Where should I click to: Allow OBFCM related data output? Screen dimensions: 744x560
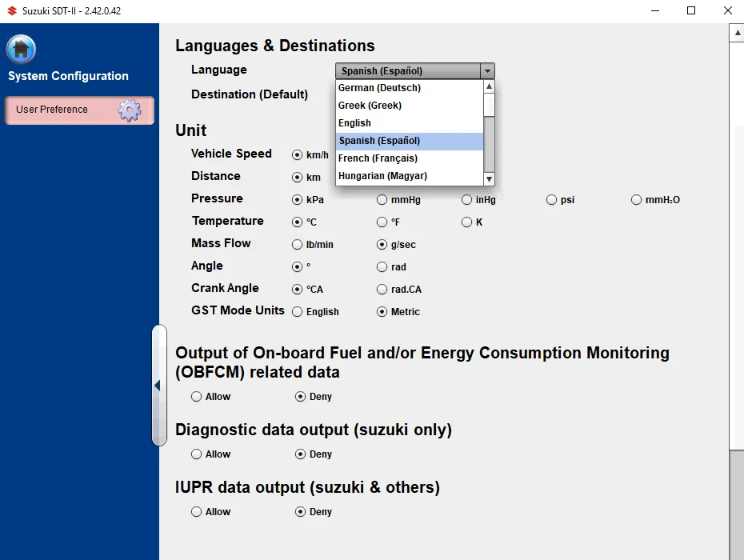[x=197, y=397]
